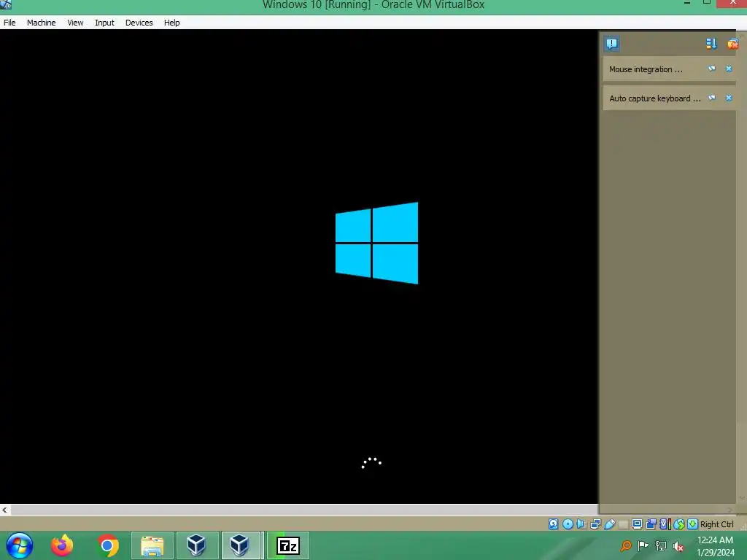Open Google Chrome from the taskbar
This screenshot has width=747, height=560.
click(108, 545)
